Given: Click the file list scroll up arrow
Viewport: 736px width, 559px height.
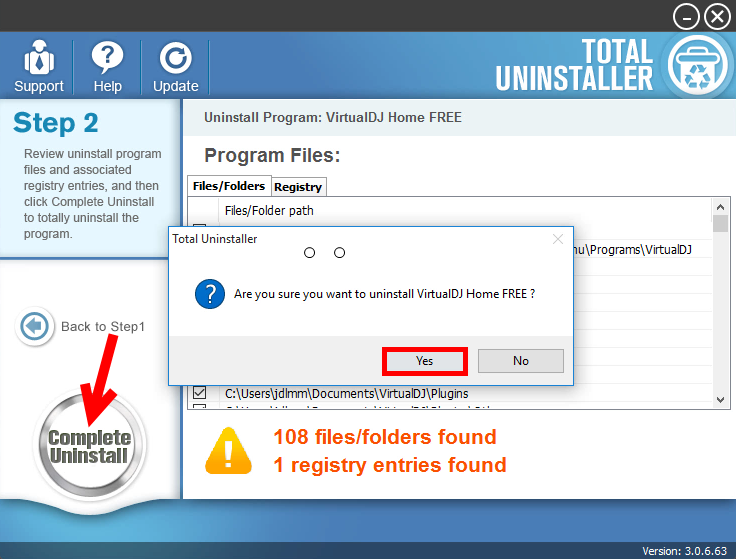Looking at the screenshot, I should (721, 207).
